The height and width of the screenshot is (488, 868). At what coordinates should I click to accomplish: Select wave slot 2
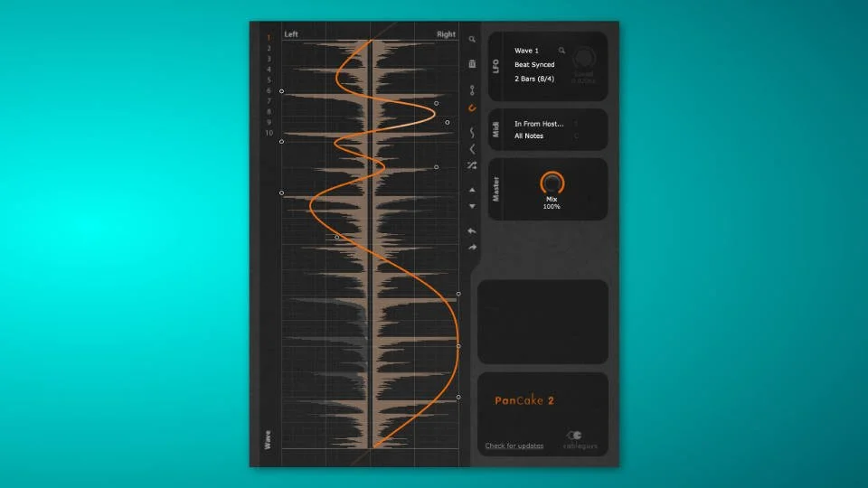269,48
